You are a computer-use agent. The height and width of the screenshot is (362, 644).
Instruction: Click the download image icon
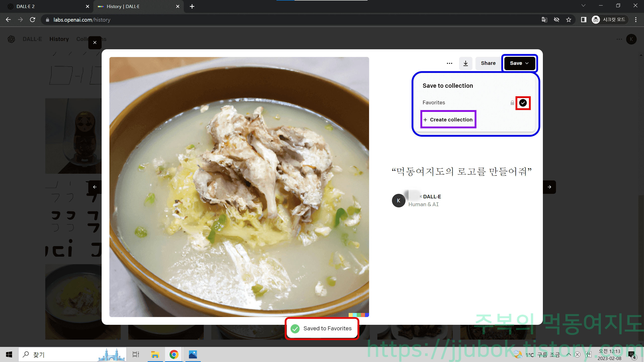[466, 63]
